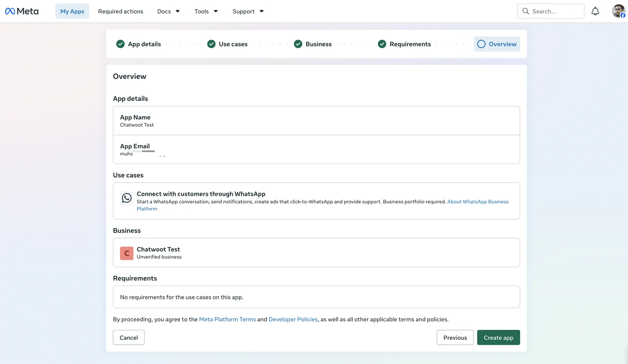Click the Create app button
This screenshot has height=364, width=628.
(x=498, y=337)
